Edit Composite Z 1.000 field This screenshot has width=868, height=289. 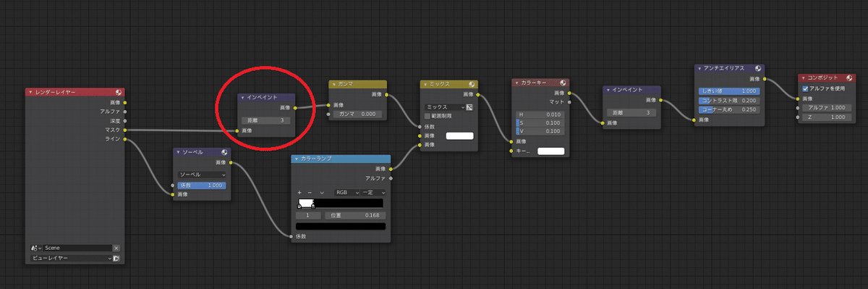827,117
